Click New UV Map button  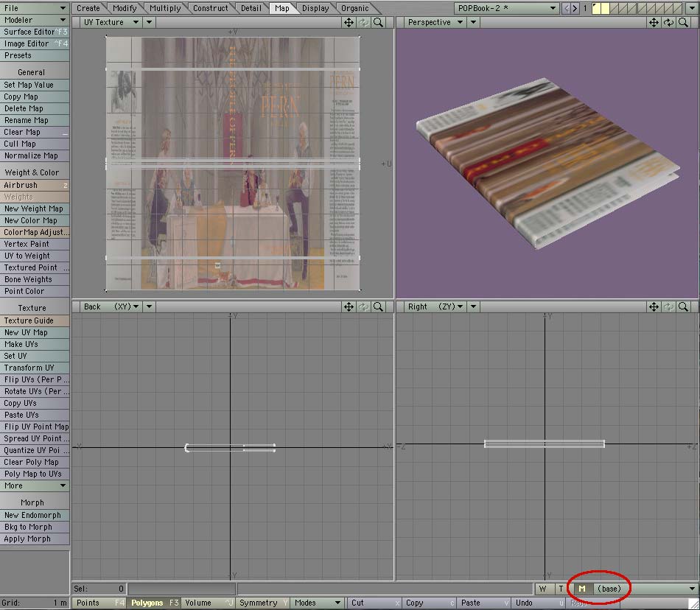pyautogui.click(x=35, y=332)
